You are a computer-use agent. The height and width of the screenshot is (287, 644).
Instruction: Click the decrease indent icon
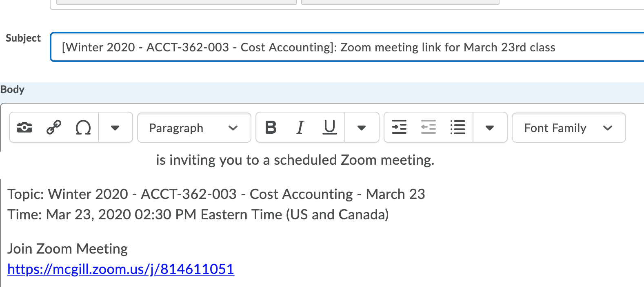pos(428,128)
